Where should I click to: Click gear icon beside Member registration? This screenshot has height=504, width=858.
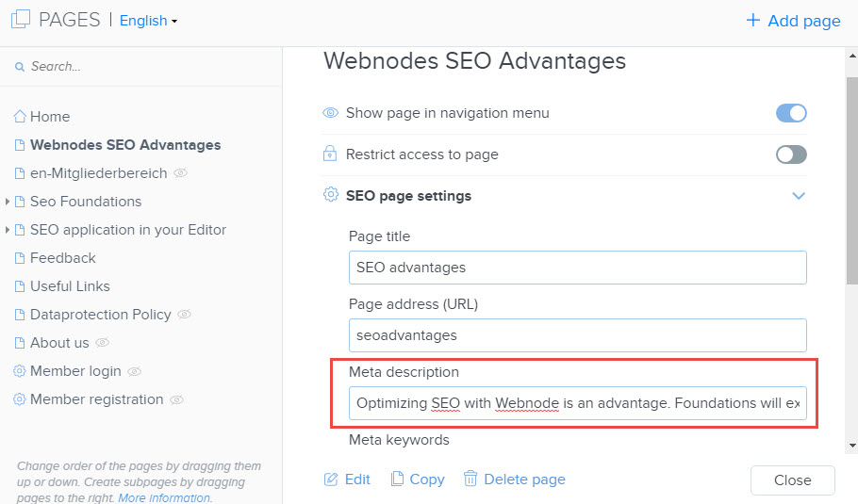(x=20, y=399)
